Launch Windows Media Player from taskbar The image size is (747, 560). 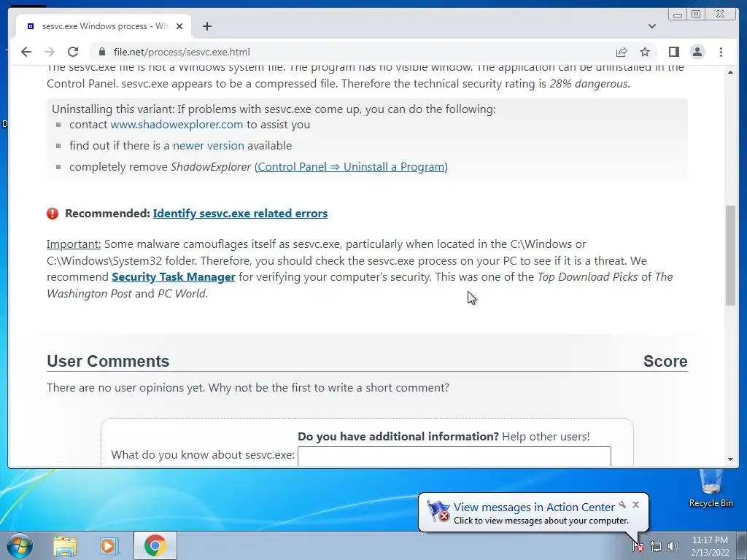tap(109, 545)
